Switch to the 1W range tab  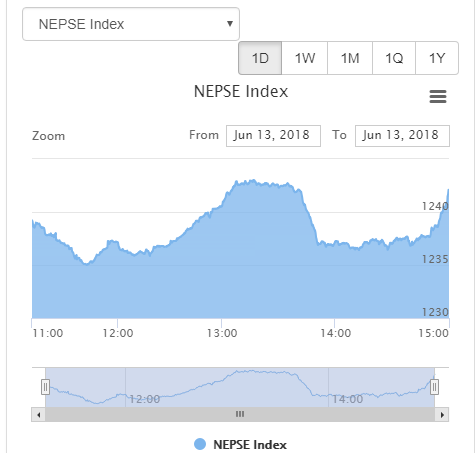305,58
